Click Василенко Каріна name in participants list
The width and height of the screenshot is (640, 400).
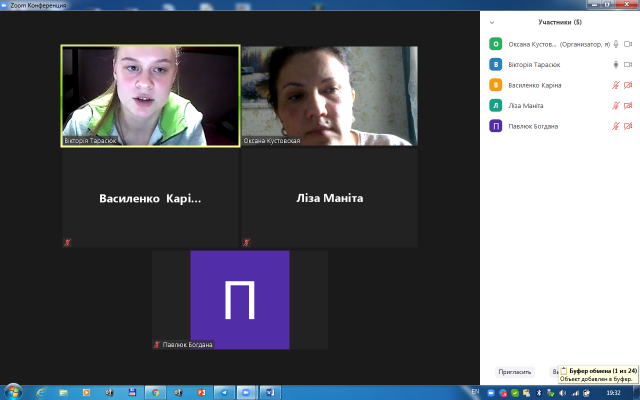(535, 85)
